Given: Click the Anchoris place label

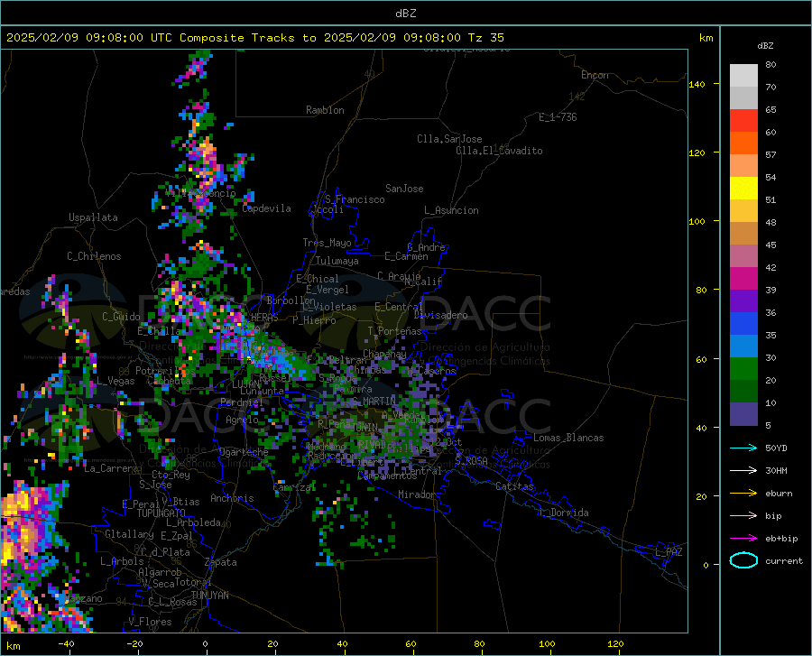Looking at the screenshot, I should (232, 498).
